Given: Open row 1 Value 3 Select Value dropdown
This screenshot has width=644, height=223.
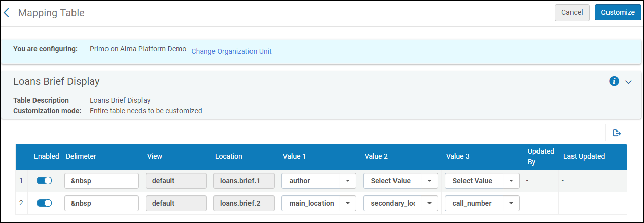Looking at the screenshot, I should 482,181.
